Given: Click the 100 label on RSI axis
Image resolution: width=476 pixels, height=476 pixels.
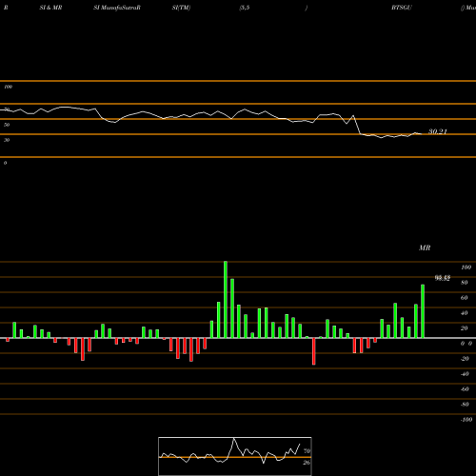Looking at the screenshot, I should [8, 87].
